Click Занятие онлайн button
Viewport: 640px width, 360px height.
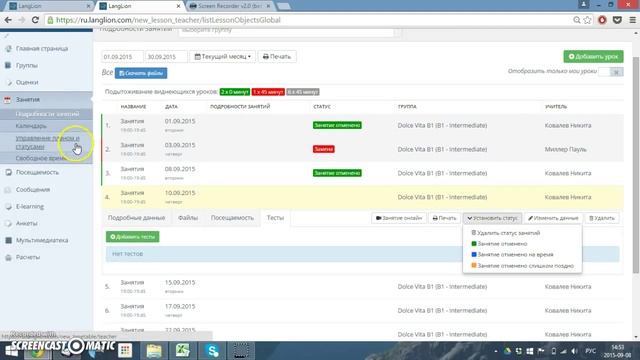399,218
